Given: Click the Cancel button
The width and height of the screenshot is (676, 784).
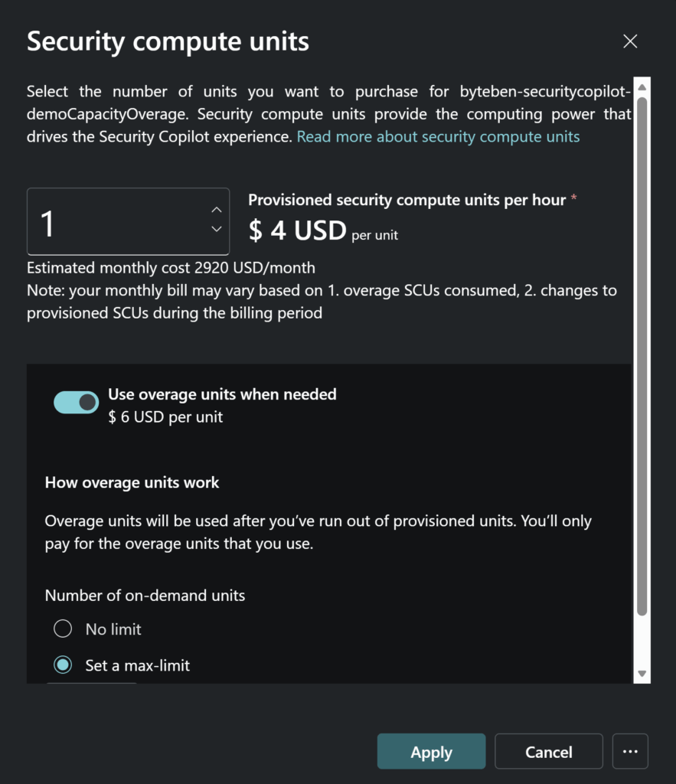Looking at the screenshot, I should click(x=548, y=752).
